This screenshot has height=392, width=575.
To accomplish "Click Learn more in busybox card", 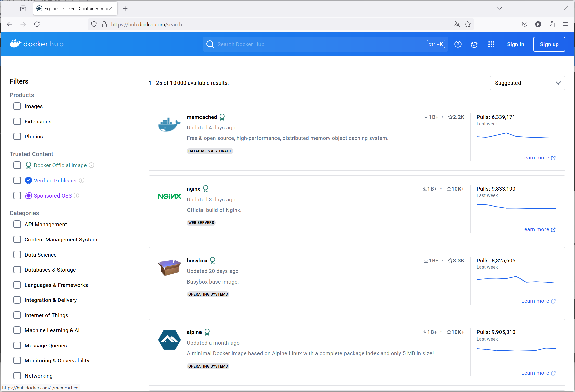I will (x=538, y=301).
